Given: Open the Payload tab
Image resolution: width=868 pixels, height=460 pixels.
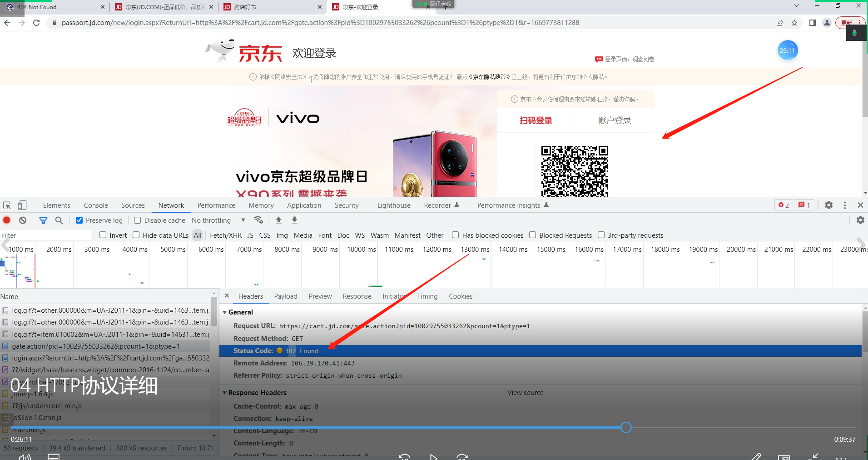Looking at the screenshot, I should 286,296.
